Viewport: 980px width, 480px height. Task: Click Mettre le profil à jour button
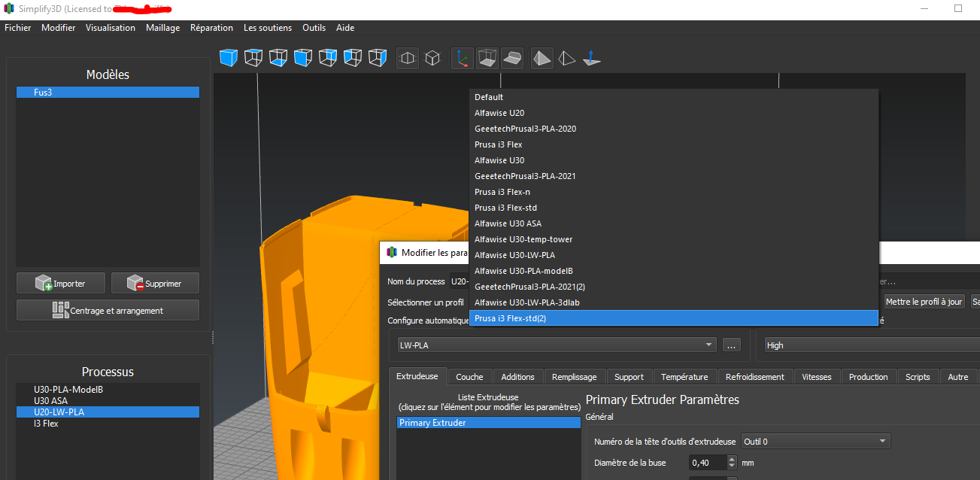click(x=924, y=302)
